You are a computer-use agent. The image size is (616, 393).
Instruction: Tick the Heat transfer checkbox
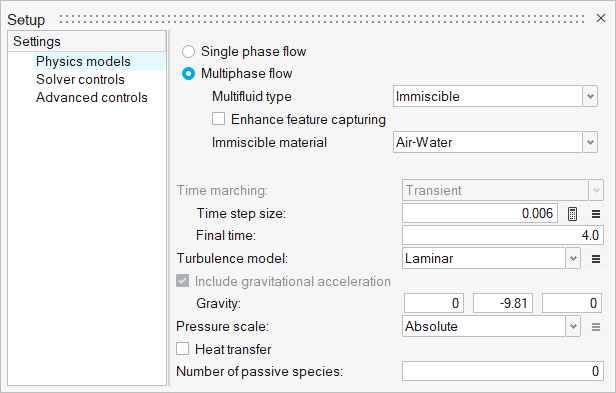pyautogui.click(x=182, y=349)
